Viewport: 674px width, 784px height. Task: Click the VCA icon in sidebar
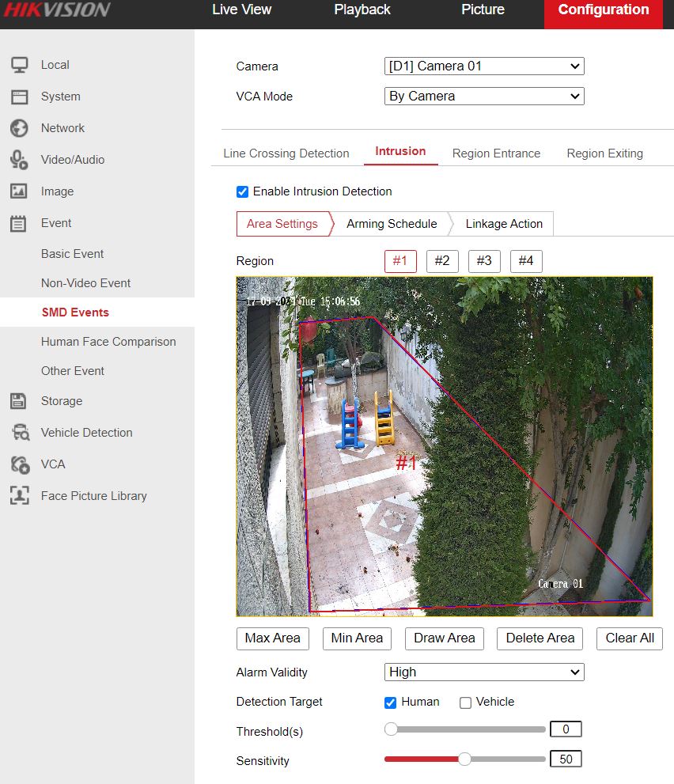19,464
